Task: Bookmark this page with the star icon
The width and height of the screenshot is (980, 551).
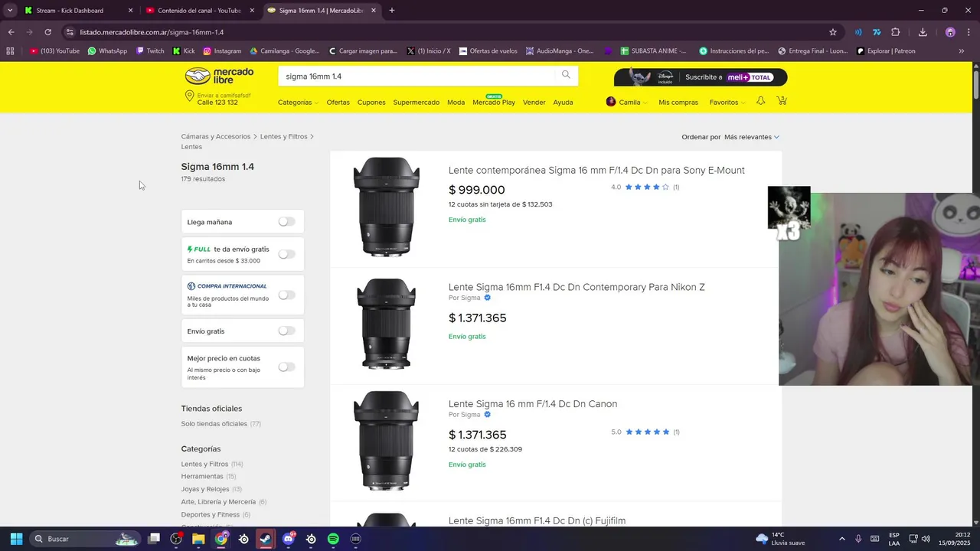Action: point(833,32)
